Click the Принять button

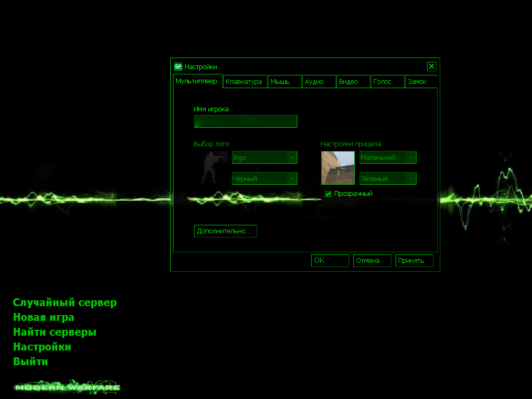click(414, 261)
